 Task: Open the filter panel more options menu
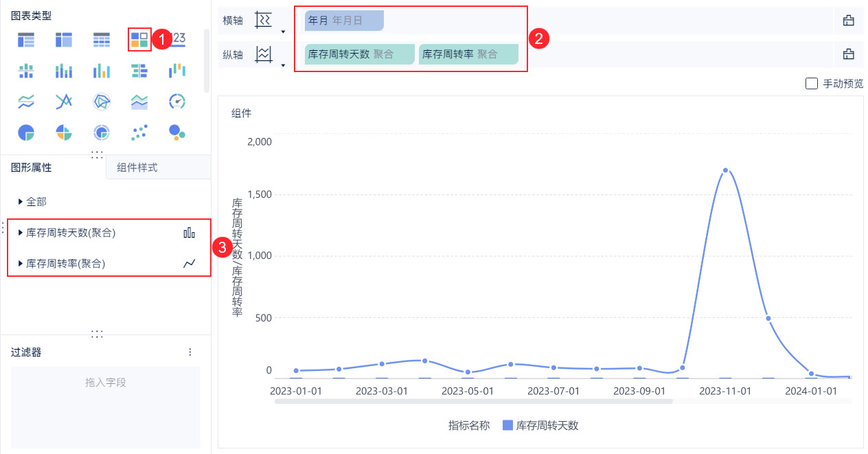(190, 352)
